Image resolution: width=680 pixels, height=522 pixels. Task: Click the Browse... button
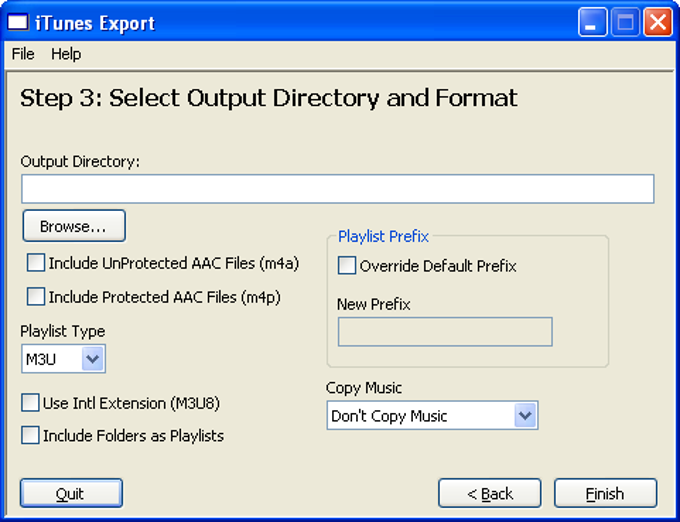pos(74,226)
